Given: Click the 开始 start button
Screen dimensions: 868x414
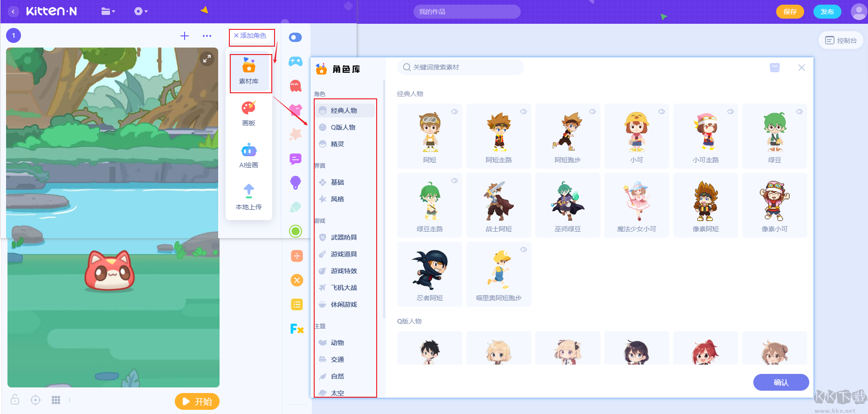Looking at the screenshot, I should point(197,401).
